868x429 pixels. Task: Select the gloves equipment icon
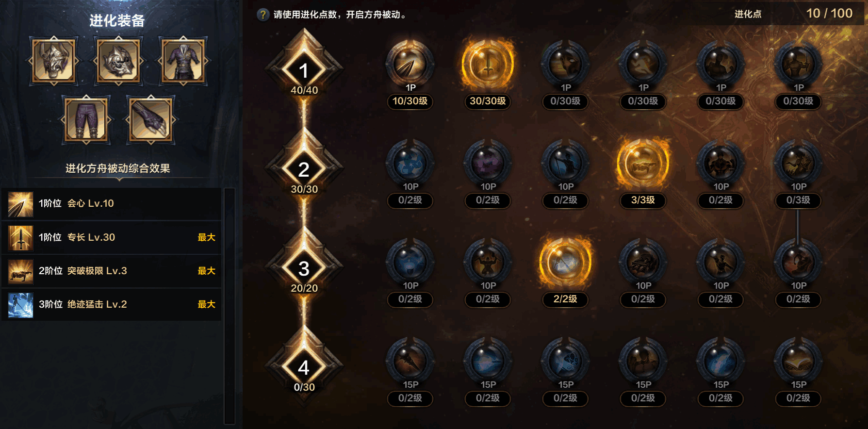(x=150, y=119)
